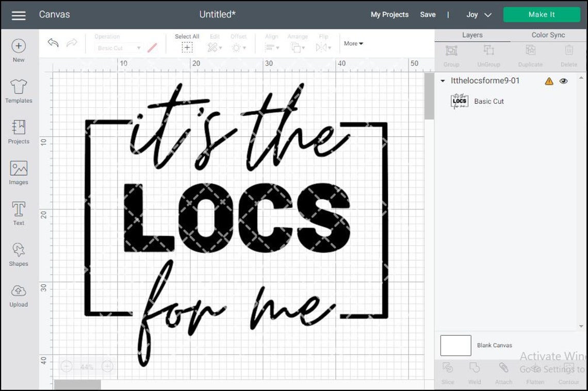The height and width of the screenshot is (391, 588).
Task: Add Text to the canvas
Action: (x=19, y=213)
